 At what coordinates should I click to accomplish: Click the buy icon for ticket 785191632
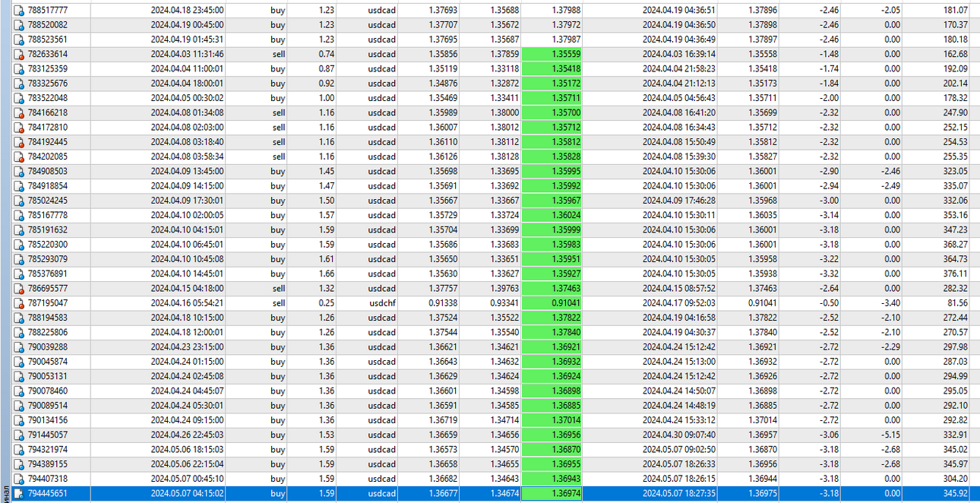point(18,229)
